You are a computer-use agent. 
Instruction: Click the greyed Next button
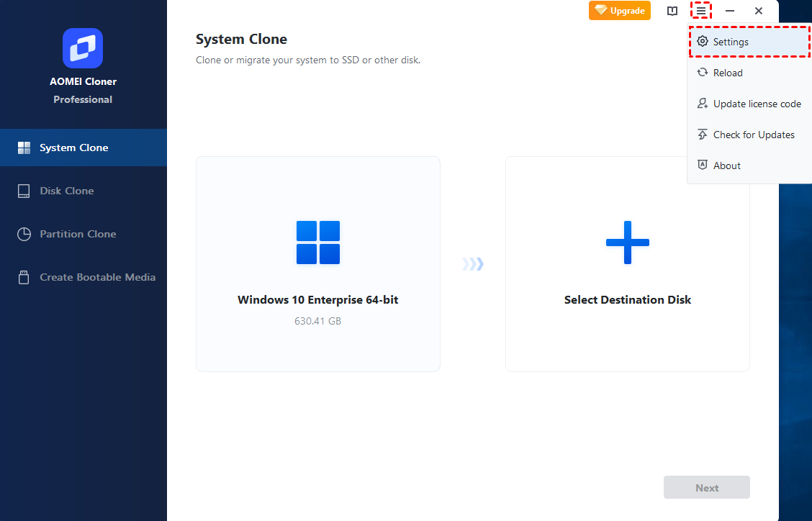pyautogui.click(x=706, y=487)
